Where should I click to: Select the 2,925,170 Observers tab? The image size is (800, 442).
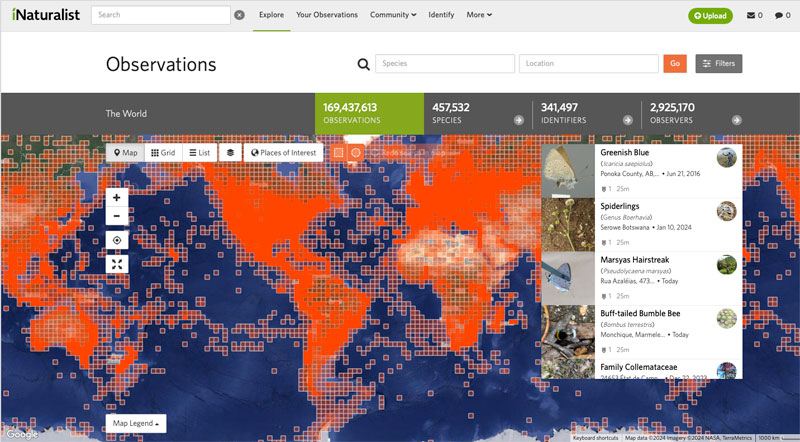[x=695, y=113]
